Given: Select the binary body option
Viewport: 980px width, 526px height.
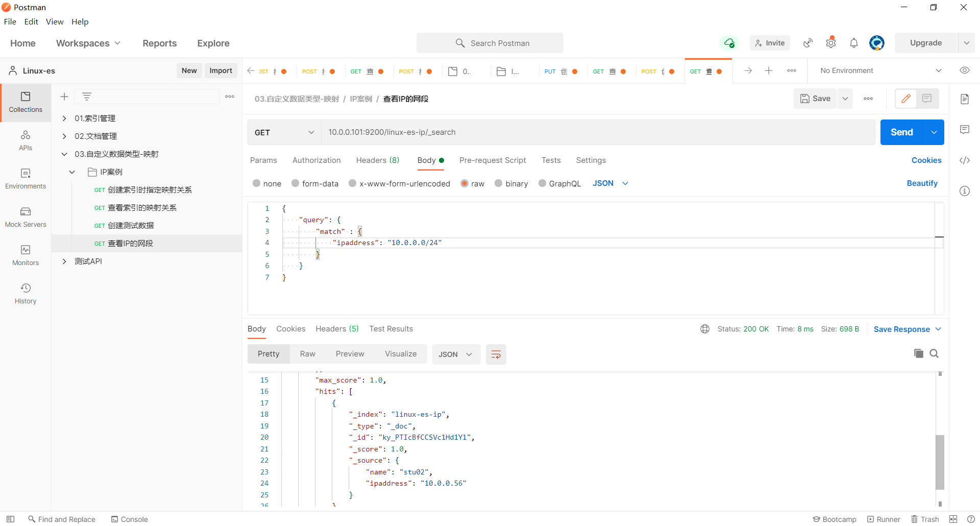Looking at the screenshot, I should click(499, 183).
